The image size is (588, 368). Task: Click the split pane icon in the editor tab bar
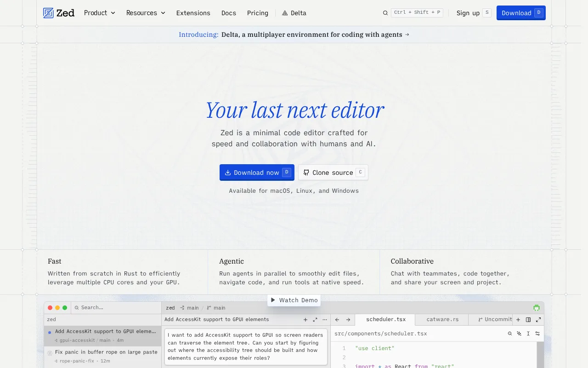[x=528, y=320]
